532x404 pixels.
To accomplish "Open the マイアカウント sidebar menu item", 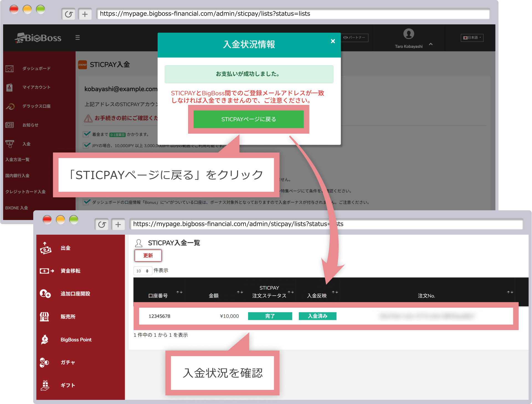I will click(36, 87).
